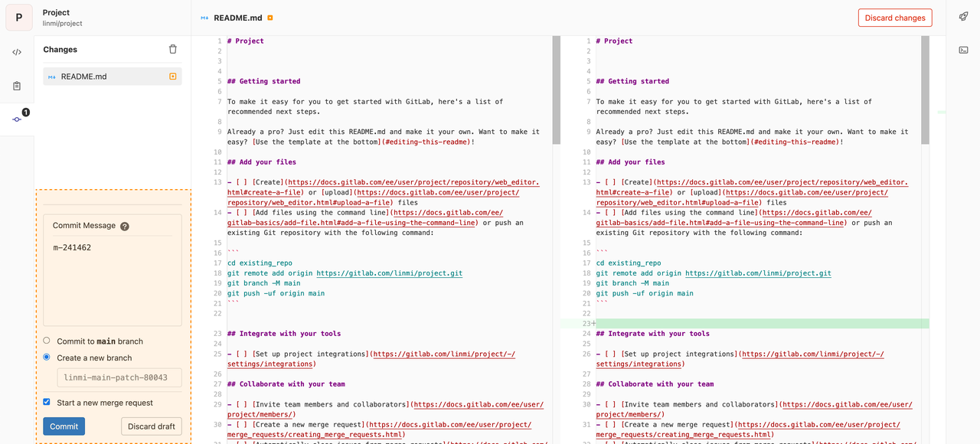Click the new branch name input field

click(119, 377)
